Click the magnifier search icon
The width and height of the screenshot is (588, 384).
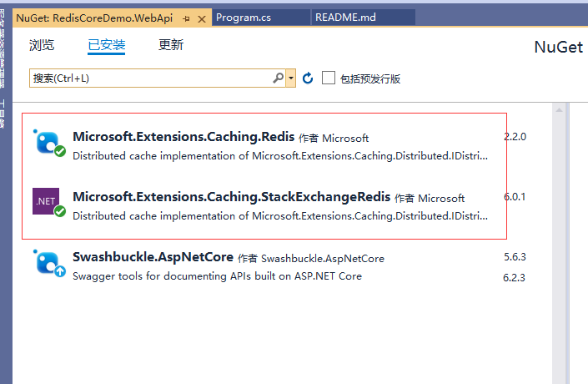point(279,78)
